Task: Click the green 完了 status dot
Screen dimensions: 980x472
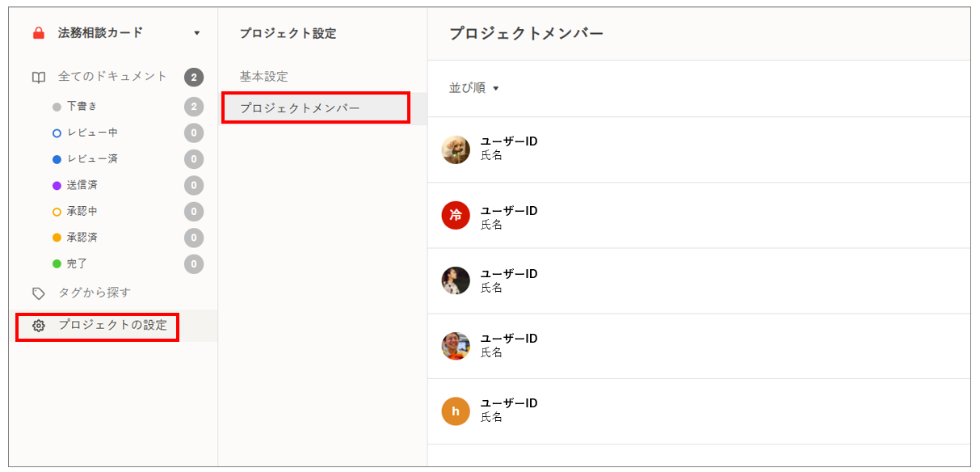Action: click(x=57, y=263)
